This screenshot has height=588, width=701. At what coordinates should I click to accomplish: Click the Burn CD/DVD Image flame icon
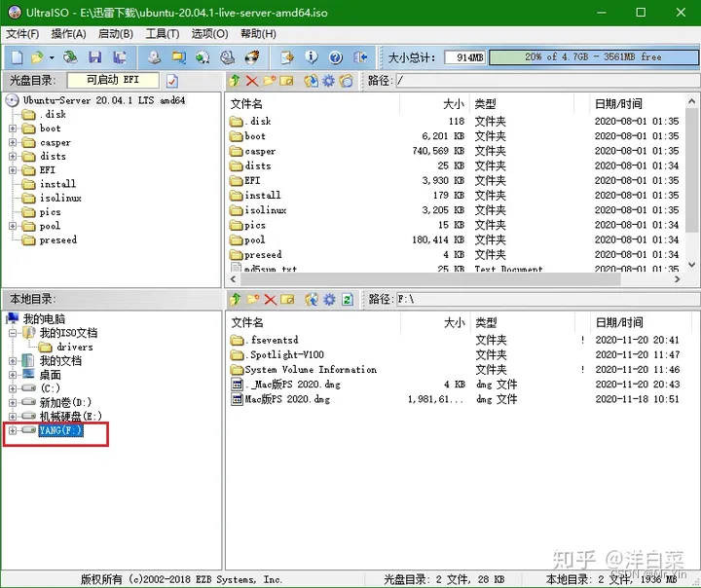click(x=252, y=57)
